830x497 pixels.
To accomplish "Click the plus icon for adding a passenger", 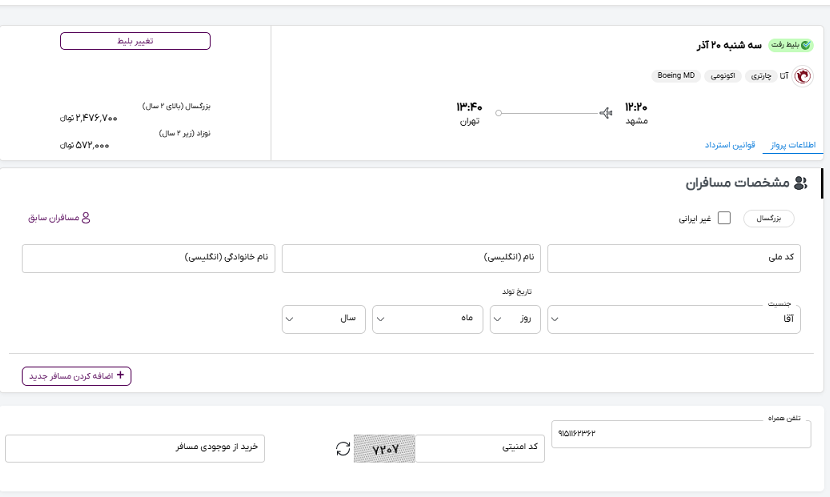I will 122,376.
